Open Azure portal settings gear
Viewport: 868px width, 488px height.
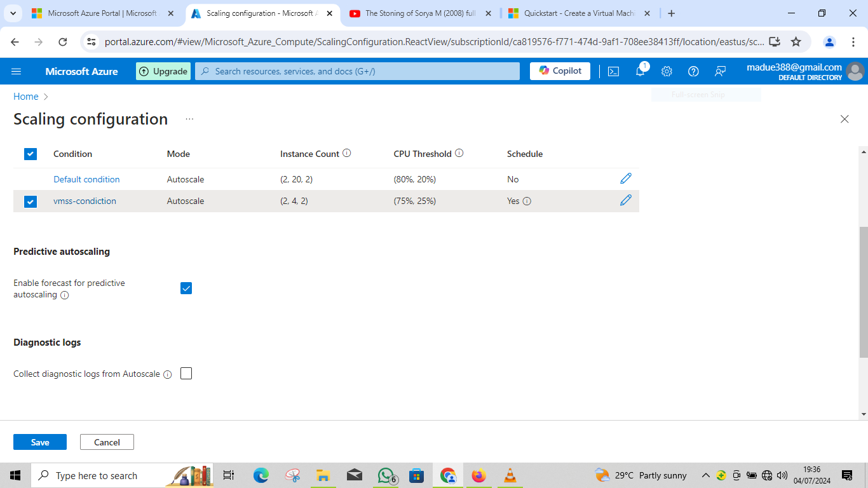click(667, 71)
